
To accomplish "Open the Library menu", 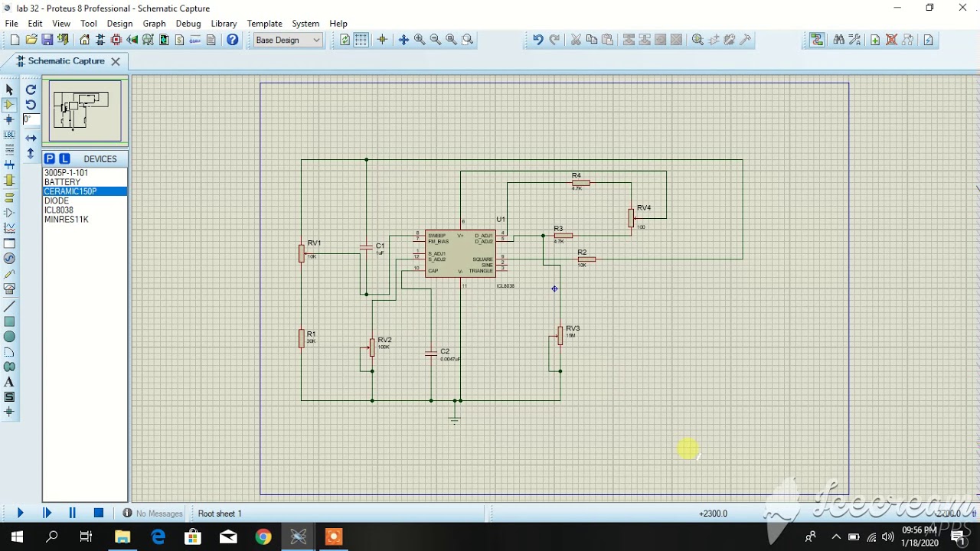I will click(224, 24).
